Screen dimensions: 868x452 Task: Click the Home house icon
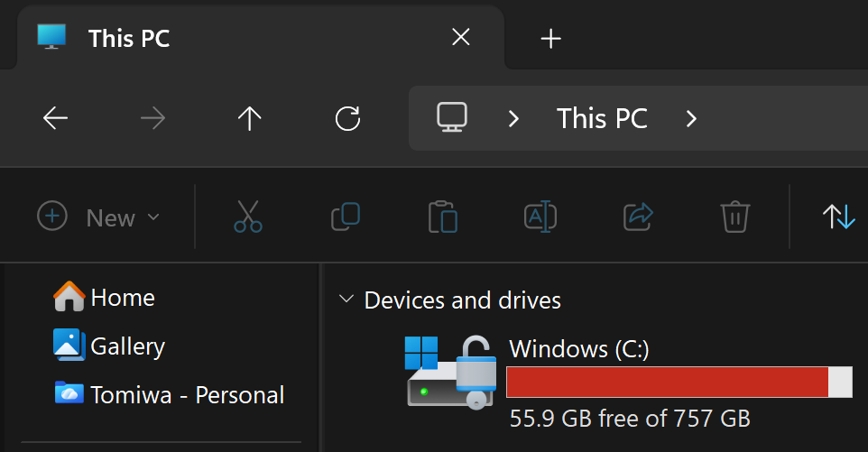[69, 296]
